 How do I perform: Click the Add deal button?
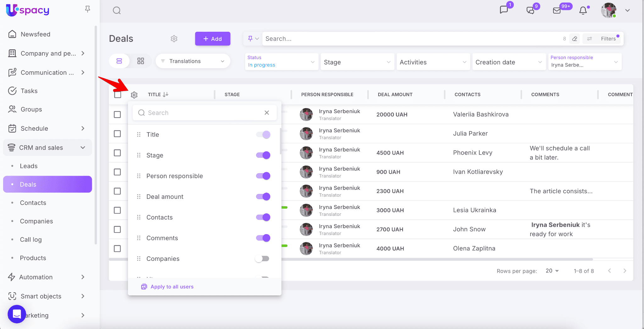[213, 39]
